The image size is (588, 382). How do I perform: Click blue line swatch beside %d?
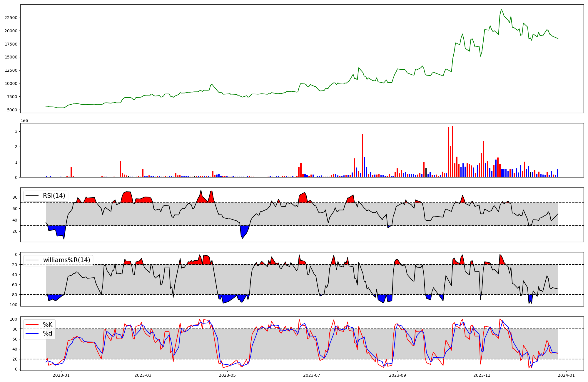click(32, 334)
